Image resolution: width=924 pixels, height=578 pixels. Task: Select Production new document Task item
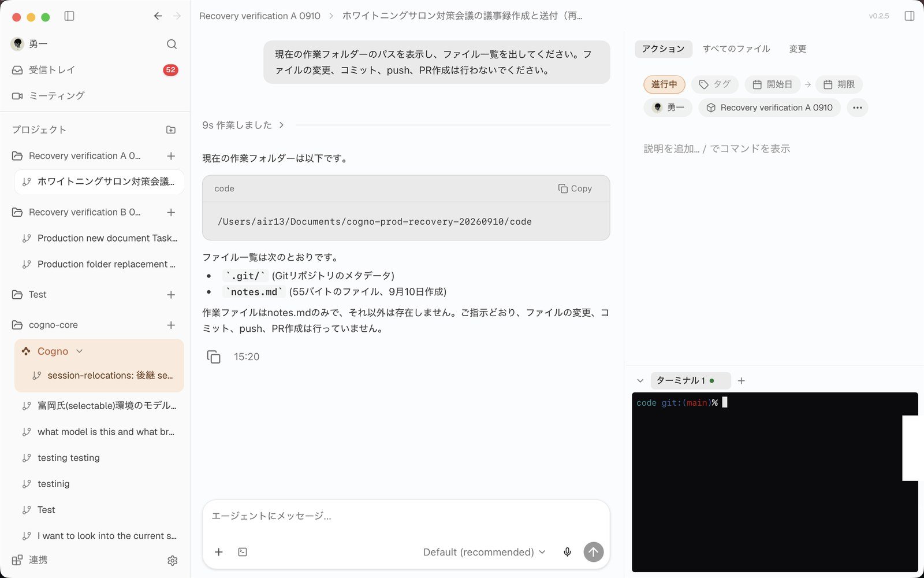pyautogui.click(x=99, y=238)
